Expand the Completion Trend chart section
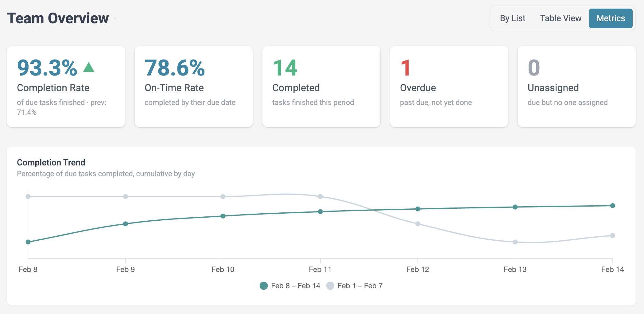The height and width of the screenshot is (314, 644). click(x=52, y=162)
